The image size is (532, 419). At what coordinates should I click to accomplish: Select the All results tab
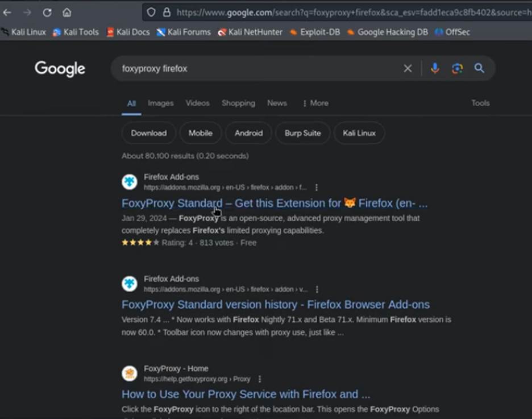(131, 103)
